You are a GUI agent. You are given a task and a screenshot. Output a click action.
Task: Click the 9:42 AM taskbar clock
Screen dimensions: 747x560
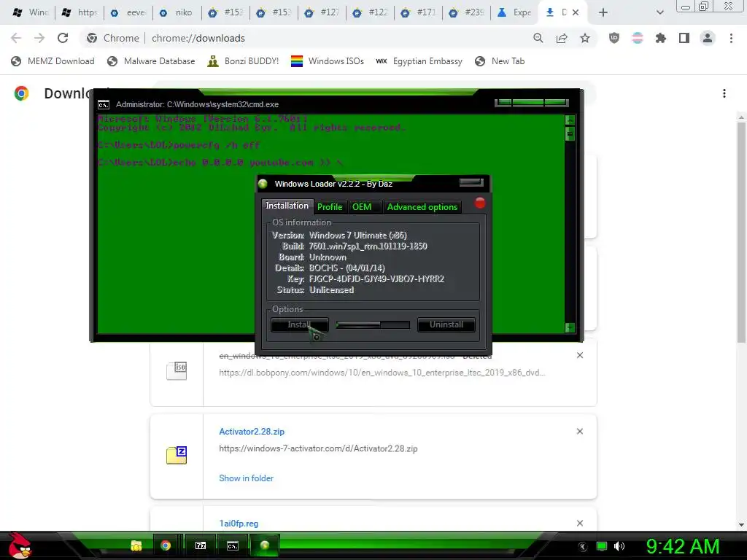point(683,546)
